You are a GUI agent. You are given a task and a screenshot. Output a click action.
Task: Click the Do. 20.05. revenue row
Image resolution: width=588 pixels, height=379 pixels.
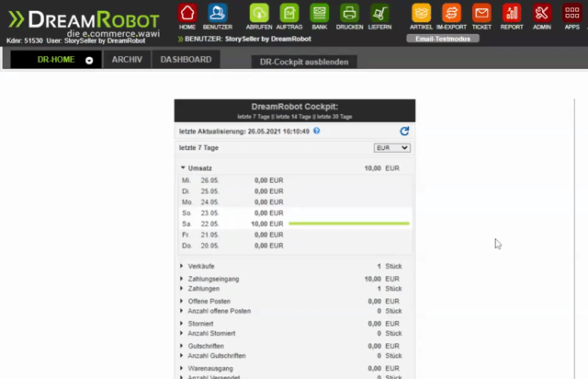[296, 246]
